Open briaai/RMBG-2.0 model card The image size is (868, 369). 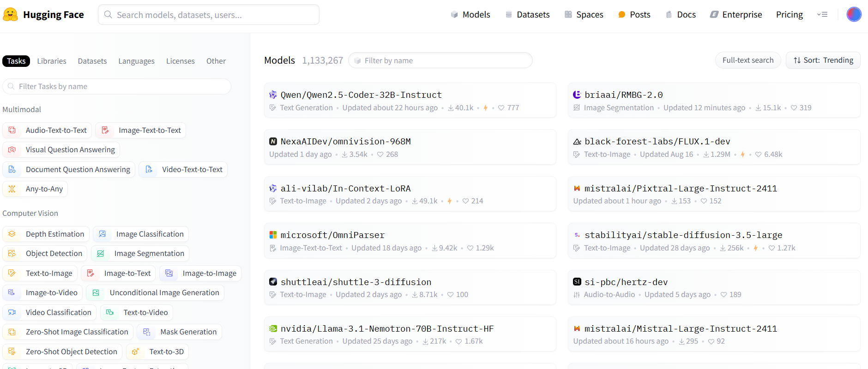point(714,101)
